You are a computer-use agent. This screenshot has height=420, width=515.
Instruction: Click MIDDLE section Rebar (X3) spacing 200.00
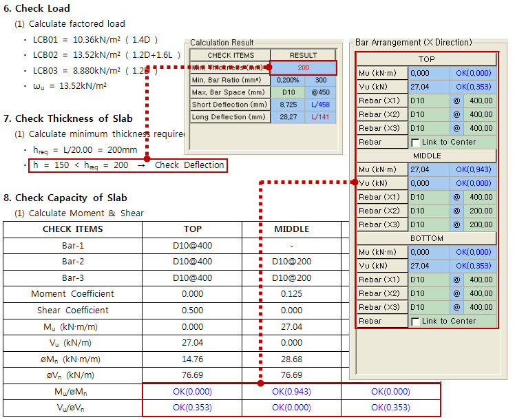point(480,224)
